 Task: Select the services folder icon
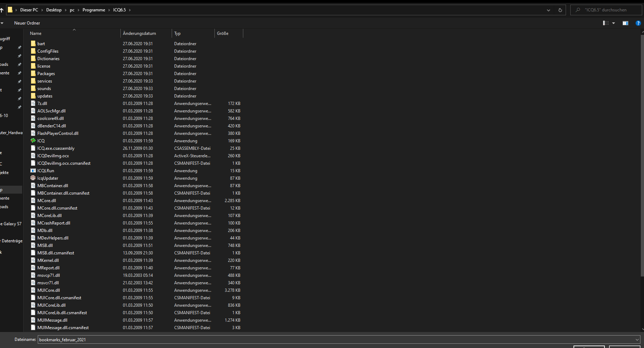tap(33, 81)
